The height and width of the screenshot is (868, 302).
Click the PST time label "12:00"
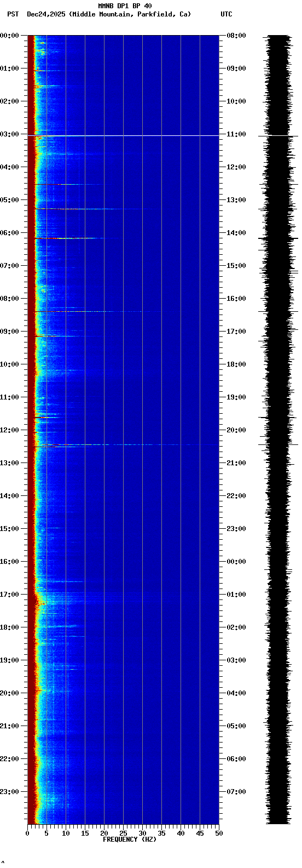pyautogui.click(x=9, y=430)
